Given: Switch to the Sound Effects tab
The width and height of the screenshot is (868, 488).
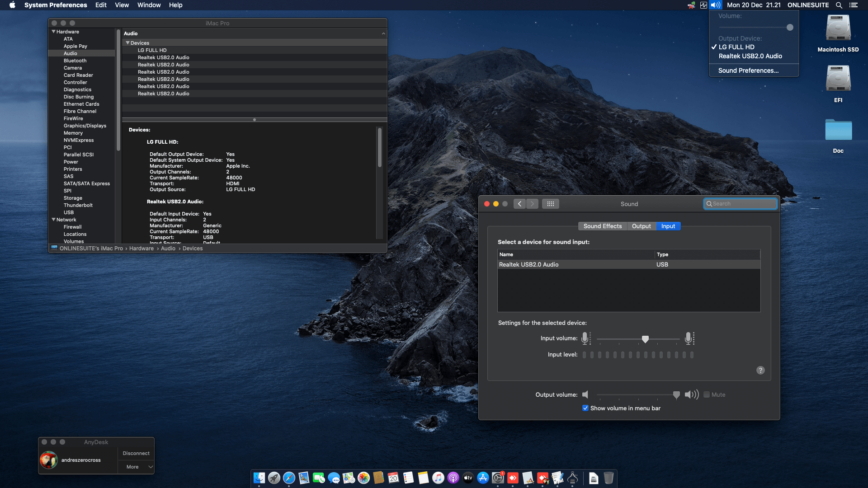Looking at the screenshot, I should [603, 226].
